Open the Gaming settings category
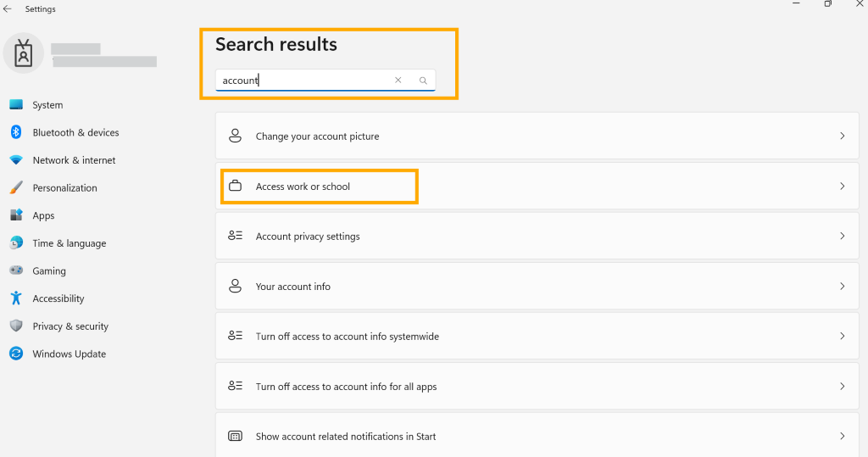 coord(48,271)
